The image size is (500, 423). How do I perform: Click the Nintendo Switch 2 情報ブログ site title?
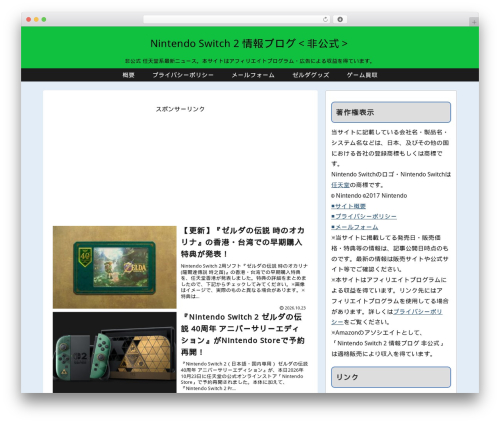point(249,43)
